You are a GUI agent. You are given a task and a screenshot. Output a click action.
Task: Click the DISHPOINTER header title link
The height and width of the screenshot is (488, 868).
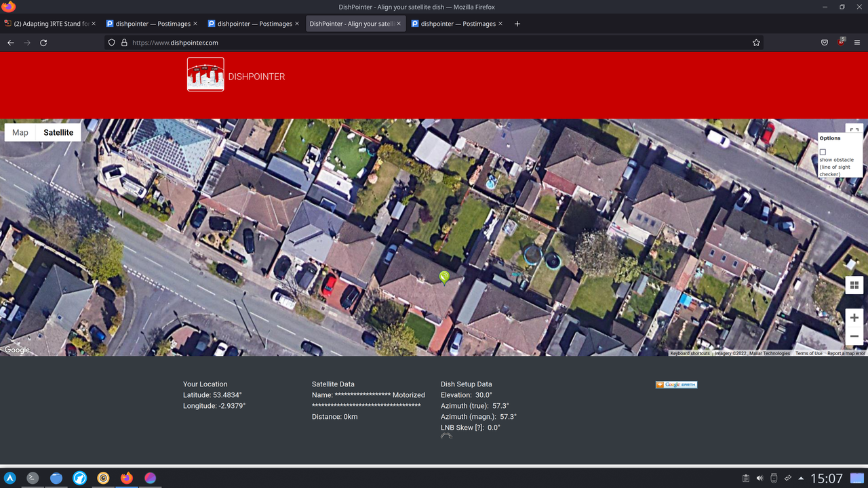click(256, 77)
